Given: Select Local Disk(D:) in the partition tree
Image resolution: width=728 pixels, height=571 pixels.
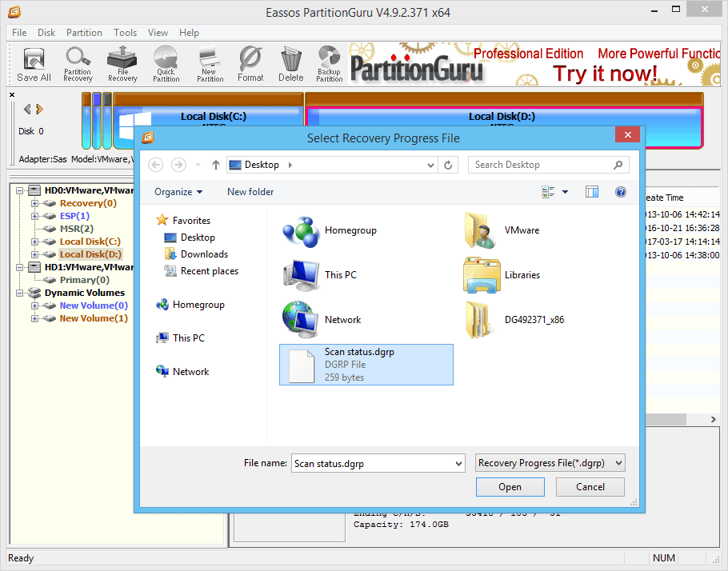Looking at the screenshot, I should tap(90, 254).
